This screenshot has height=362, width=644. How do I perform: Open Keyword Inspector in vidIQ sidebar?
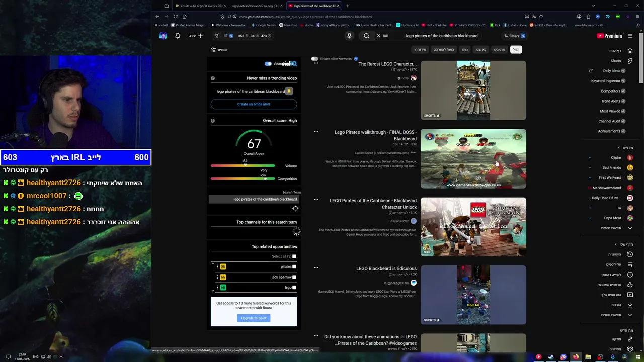pyautogui.click(x=608, y=81)
